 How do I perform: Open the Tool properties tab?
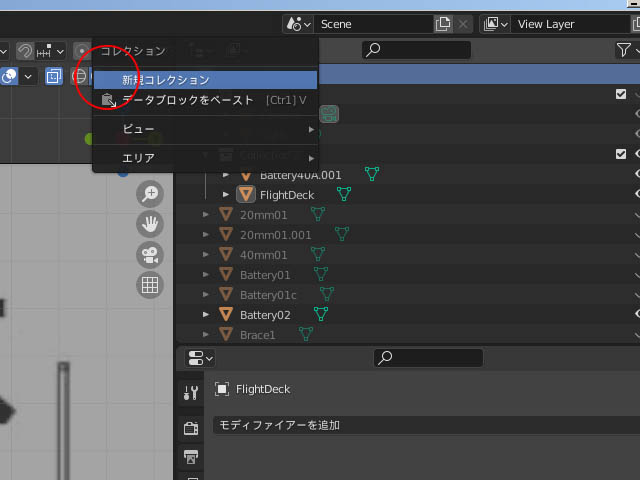click(191, 393)
